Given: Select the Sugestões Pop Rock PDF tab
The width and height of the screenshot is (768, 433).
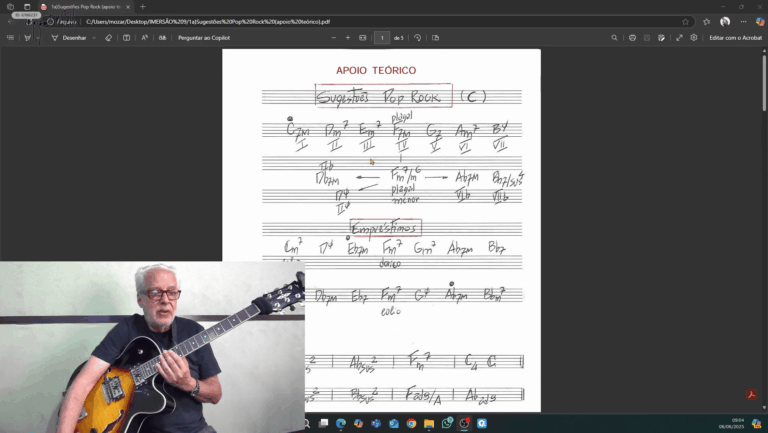Looking at the screenshot, I should (85, 7).
